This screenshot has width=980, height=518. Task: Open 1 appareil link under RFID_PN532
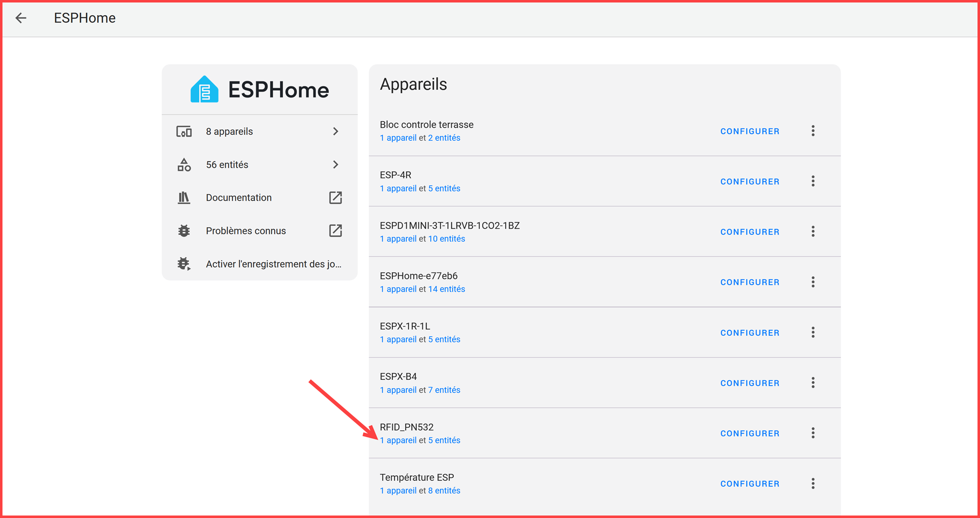click(x=398, y=440)
